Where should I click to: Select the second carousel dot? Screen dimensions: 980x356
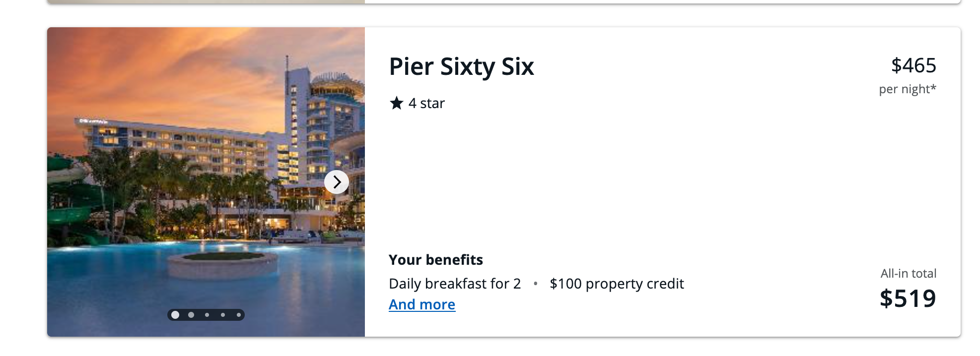pyautogui.click(x=191, y=314)
